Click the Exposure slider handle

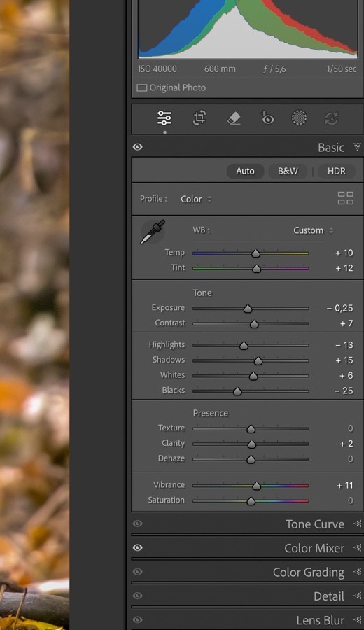tap(248, 309)
